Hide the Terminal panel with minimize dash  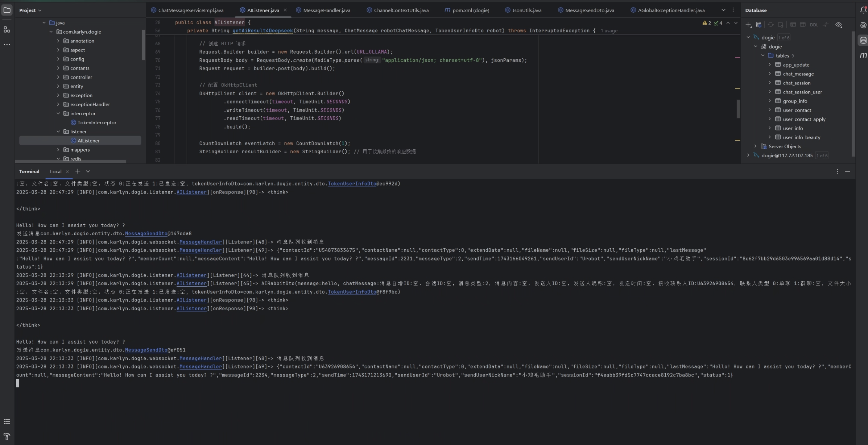click(847, 171)
